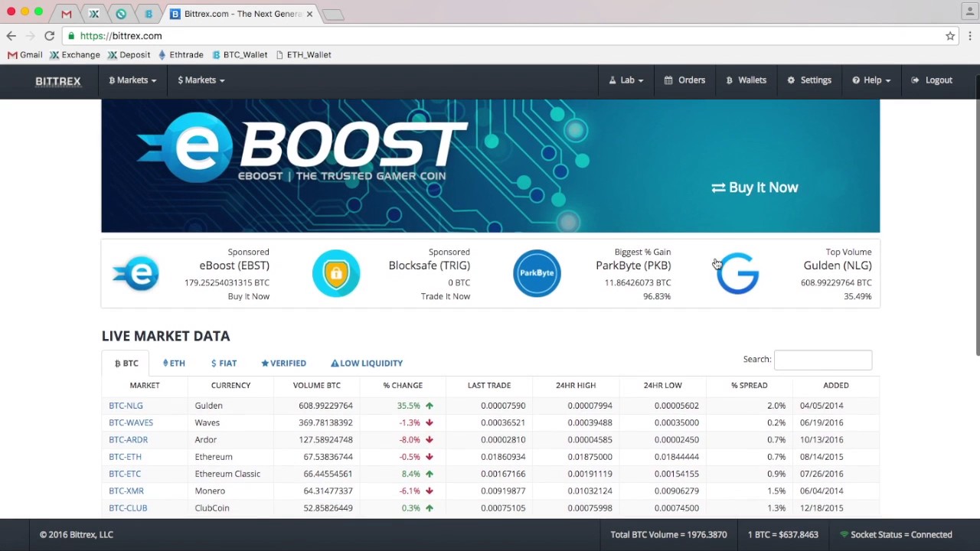This screenshot has width=980, height=551.
Task: Open the BTC-ETC market
Action: pos(125,474)
